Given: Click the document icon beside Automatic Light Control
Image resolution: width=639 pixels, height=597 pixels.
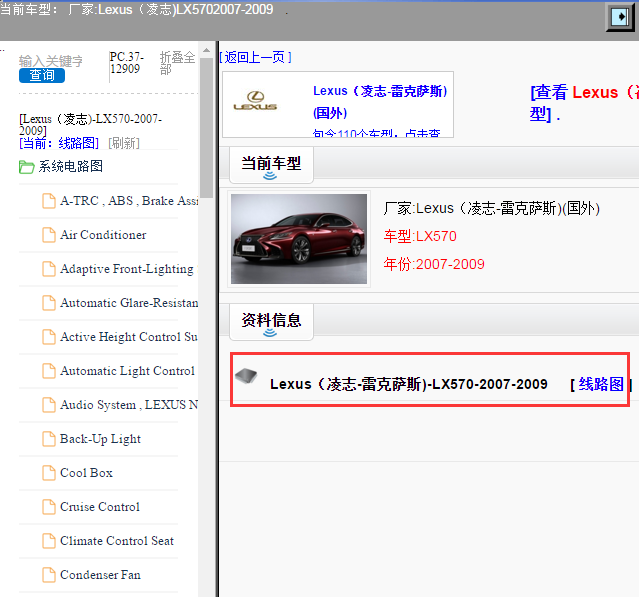Looking at the screenshot, I should [49, 371].
